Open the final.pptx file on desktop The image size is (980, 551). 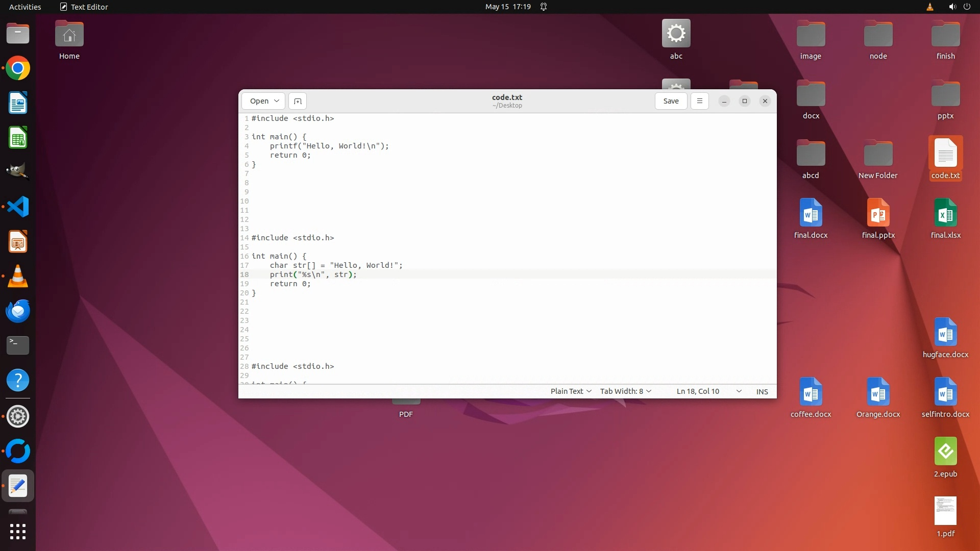pos(878,214)
